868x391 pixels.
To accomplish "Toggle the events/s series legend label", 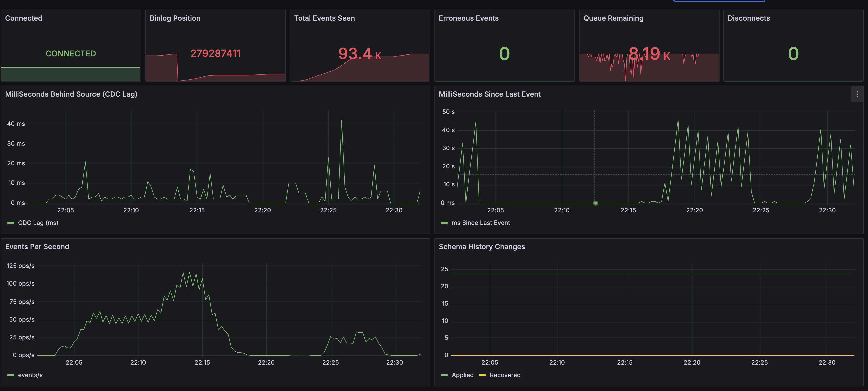I will point(30,375).
